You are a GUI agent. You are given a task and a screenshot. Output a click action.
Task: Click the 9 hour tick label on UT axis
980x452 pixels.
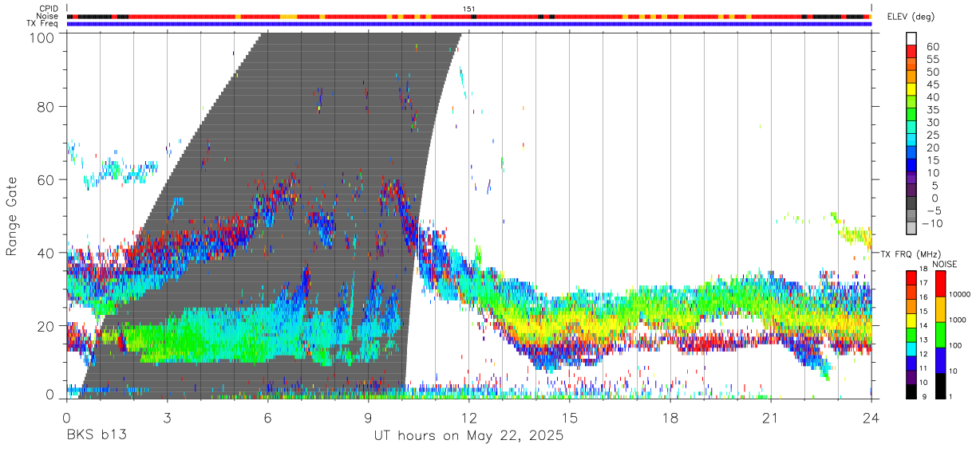point(368,418)
